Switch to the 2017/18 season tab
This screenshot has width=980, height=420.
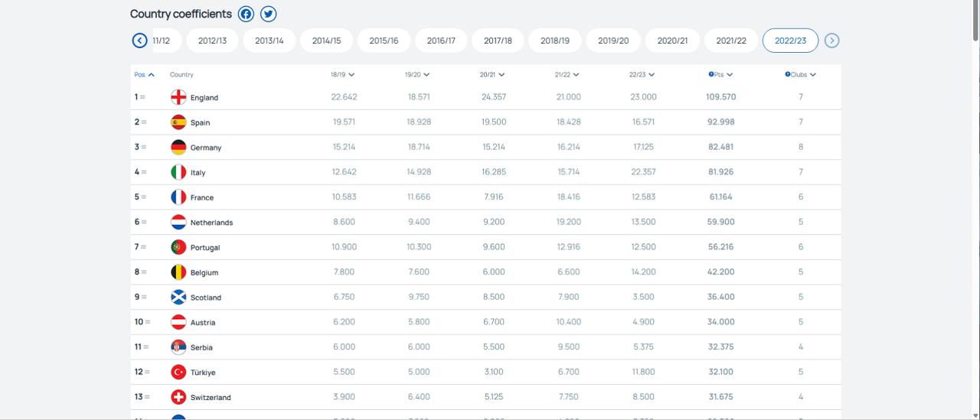click(x=498, y=41)
